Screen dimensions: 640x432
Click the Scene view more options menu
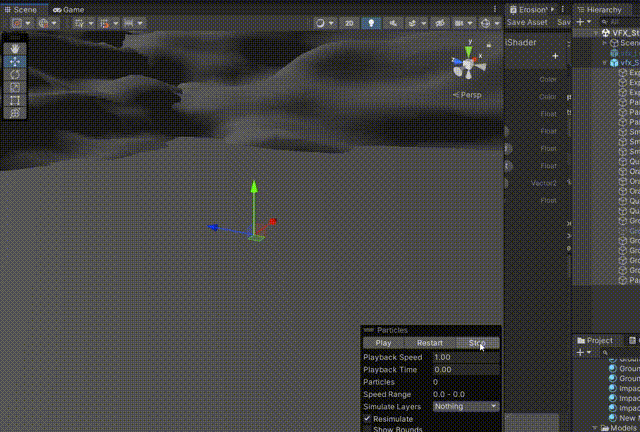[495, 9]
